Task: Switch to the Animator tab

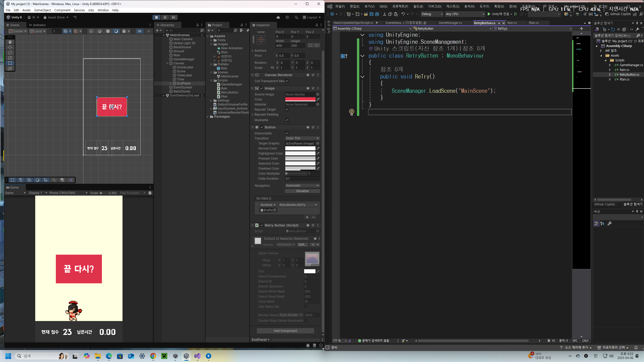Action: pos(37,25)
